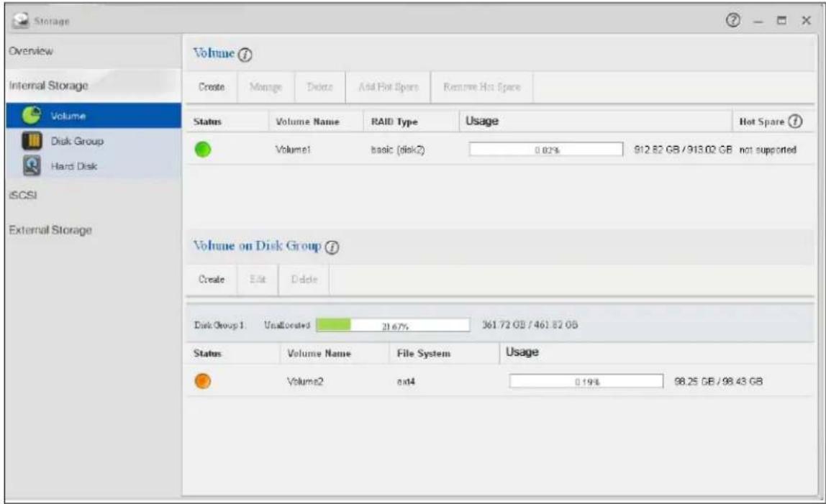Click the Volume section info icon
Screen dimensions: 826x504
pos(245,54)
